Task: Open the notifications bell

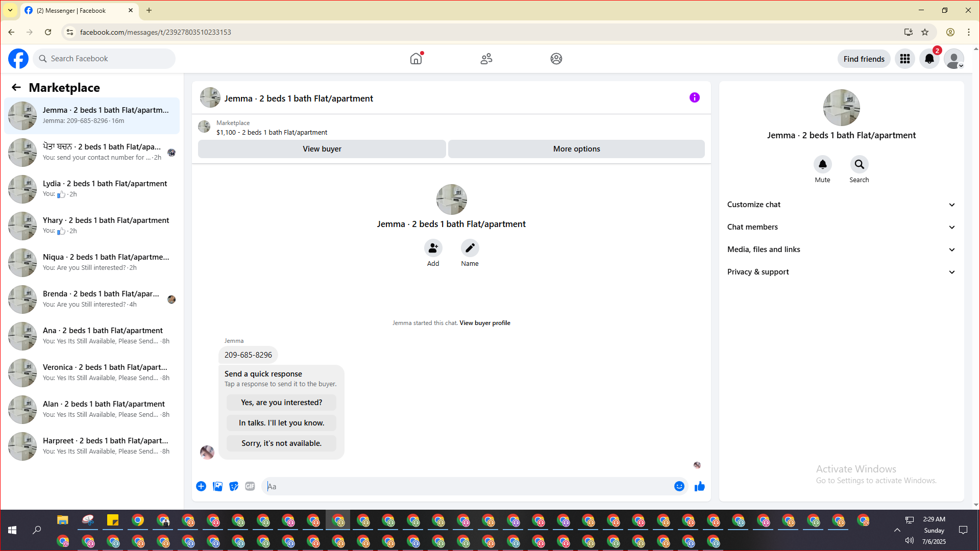Action: point(929,59)
